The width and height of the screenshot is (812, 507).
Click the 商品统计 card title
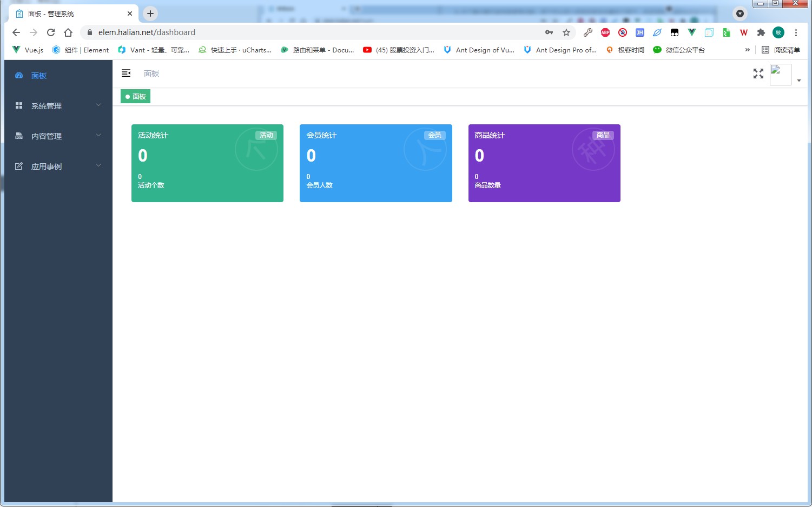[x=490, y=135]
